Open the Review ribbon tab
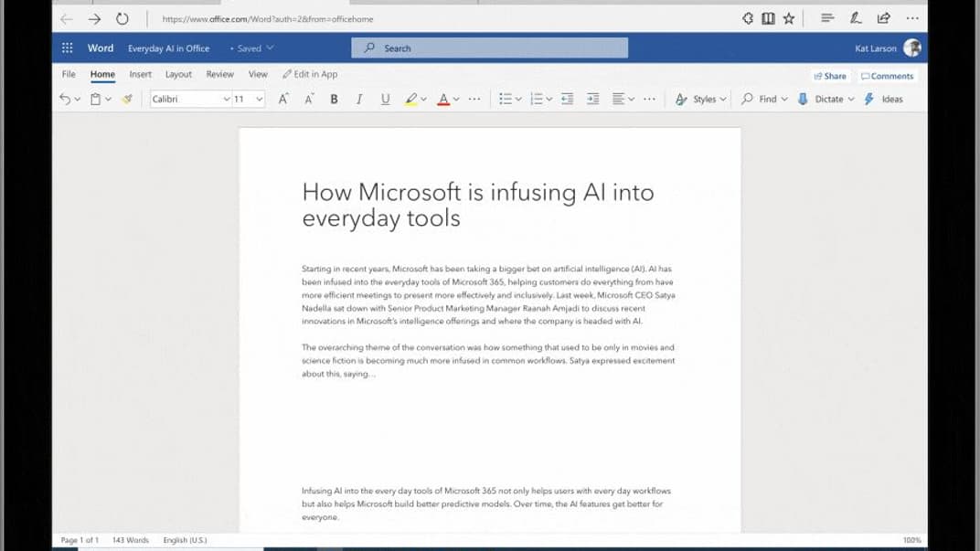 [x=219, y=74]
